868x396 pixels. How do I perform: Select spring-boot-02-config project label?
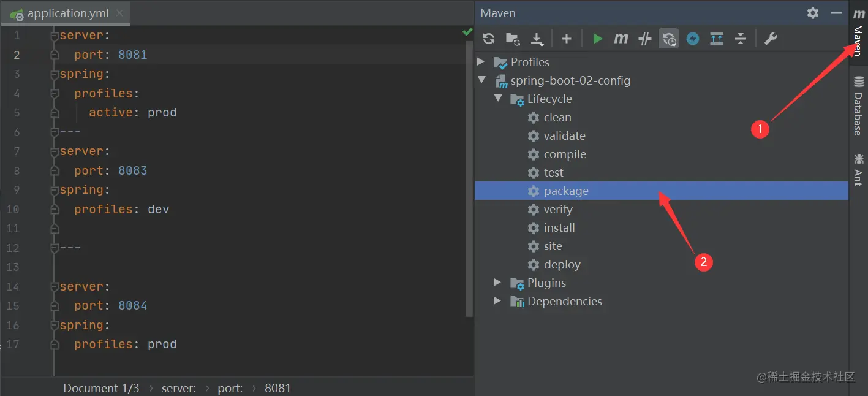click(x=570, y=80)
